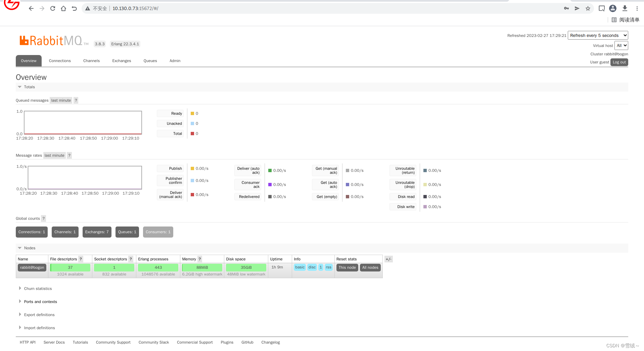Open help for File descriptors column
The width and height of the screenshot is (644, 351).
81,259
